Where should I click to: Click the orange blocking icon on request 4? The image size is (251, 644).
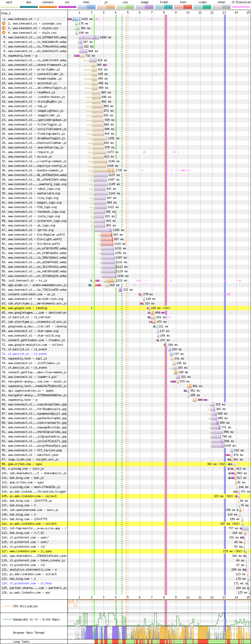click(x=4, y=33)
